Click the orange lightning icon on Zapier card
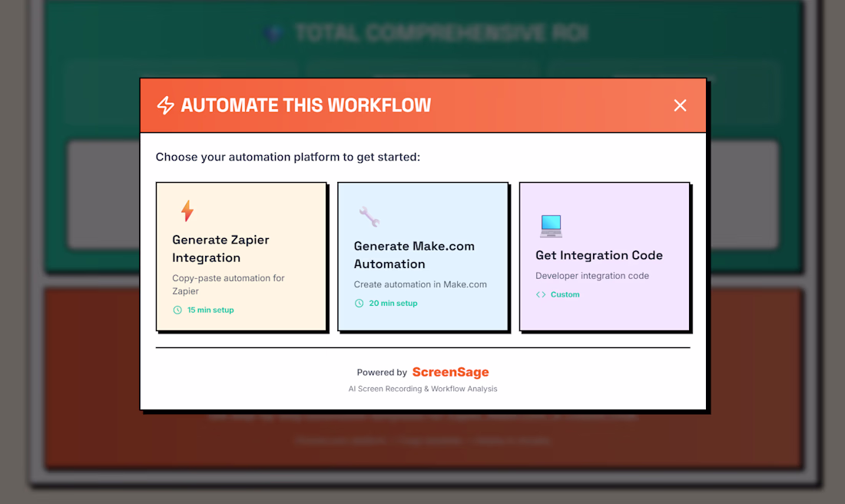 point(187,211)
